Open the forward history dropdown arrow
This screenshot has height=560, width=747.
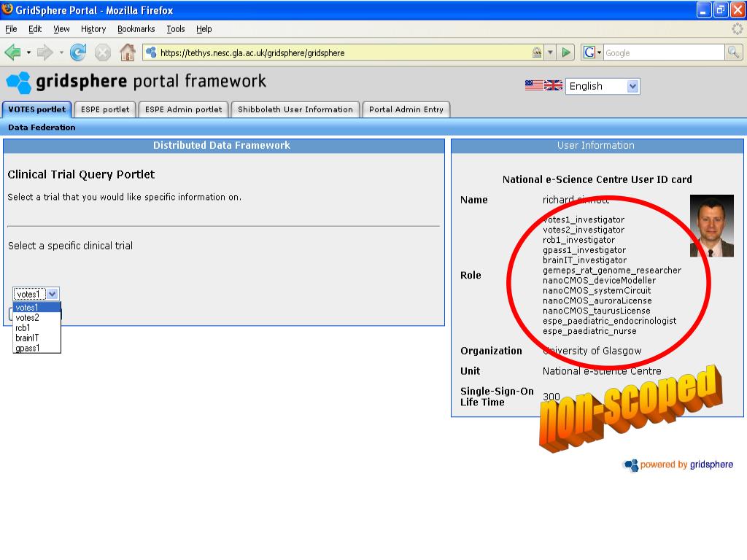[x=61, y=52]
